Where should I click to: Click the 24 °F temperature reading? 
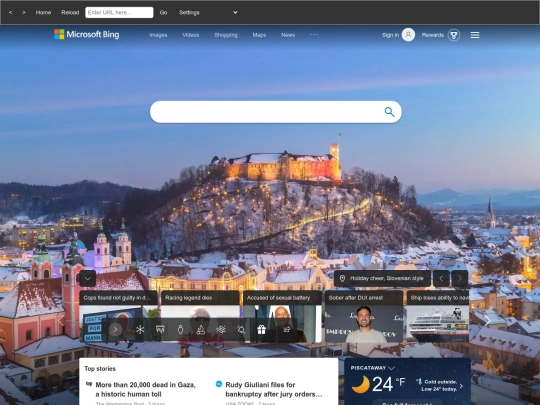388,384
